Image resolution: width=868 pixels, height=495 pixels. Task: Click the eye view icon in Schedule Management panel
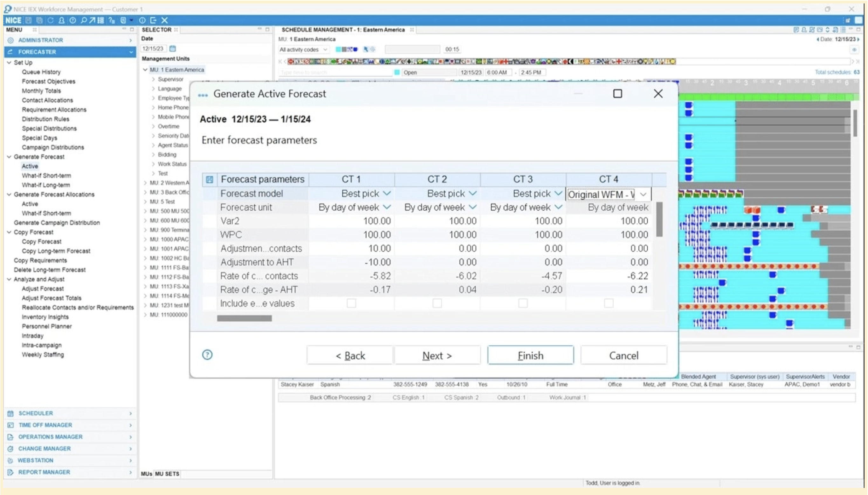pyautogui.click(x=855, y=50)
